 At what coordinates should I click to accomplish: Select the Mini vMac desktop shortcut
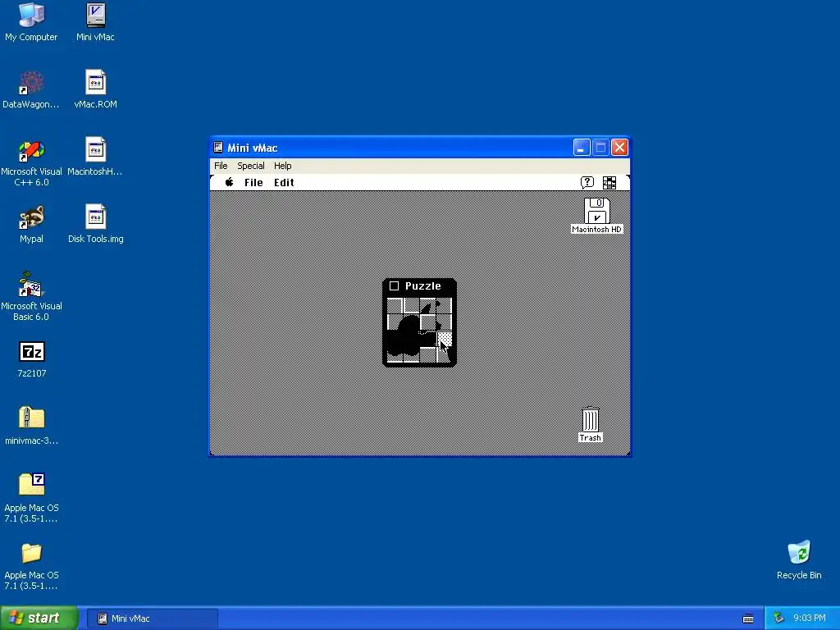click(x=95, y=16)
